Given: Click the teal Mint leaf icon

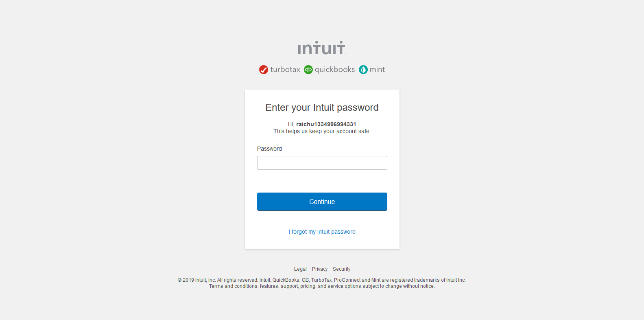Looking at the screenshot, I should tap(363, 70).
